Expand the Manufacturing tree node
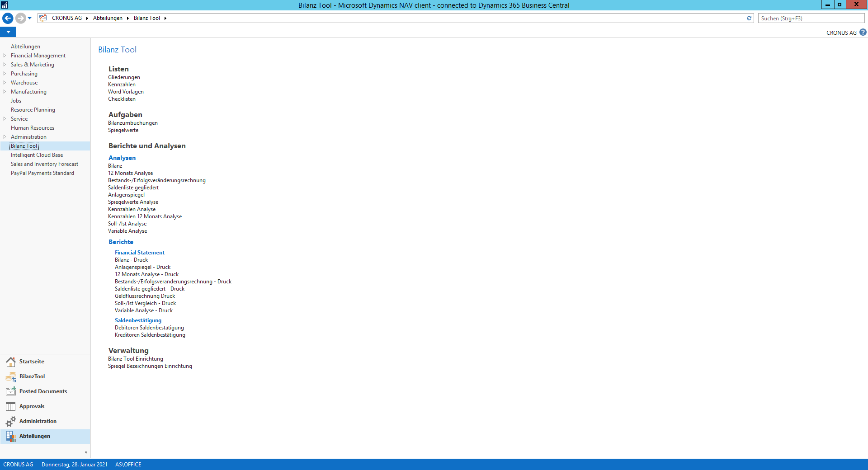The width and height of the screenshot is (868, 470). point(5,92)
